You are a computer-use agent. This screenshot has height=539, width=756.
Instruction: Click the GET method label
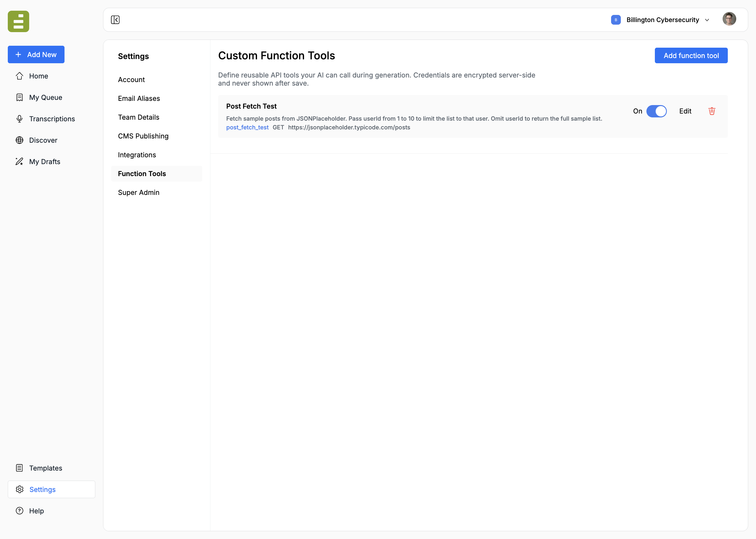pos(278,127)
